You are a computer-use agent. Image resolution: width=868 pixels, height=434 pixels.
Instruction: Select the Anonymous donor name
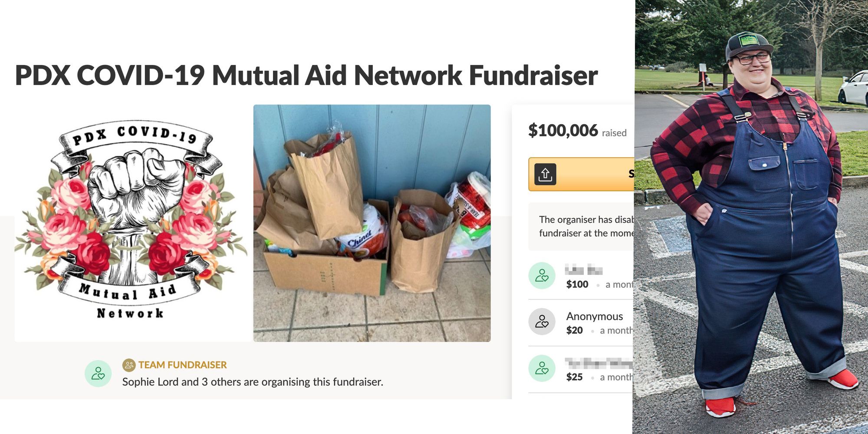[595, 316]
